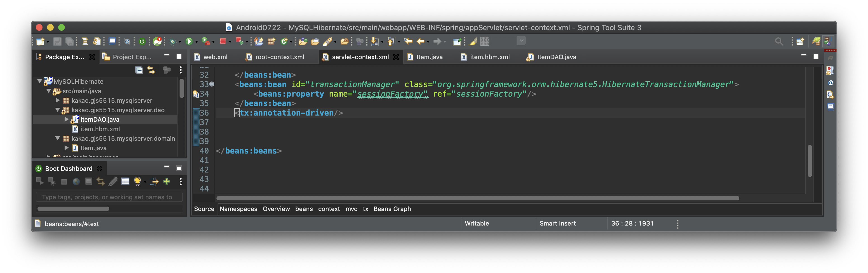Click the green Run play button
The image size is (868, 273).
point(189,41)
